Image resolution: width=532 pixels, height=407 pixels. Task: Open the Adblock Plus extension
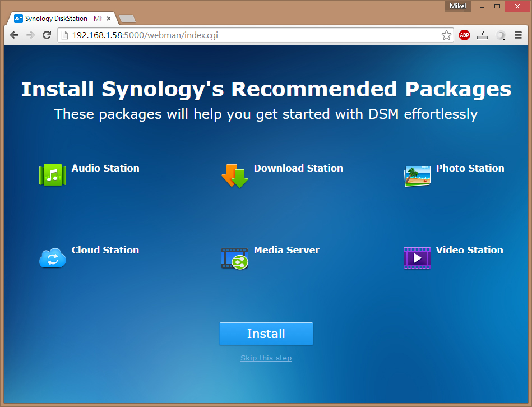465,35
